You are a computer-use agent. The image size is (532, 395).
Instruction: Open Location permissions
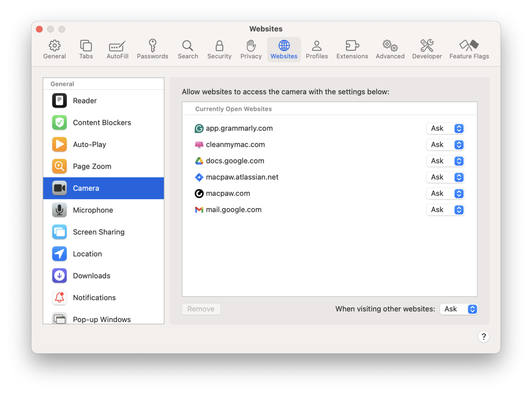[x=87, y=254]
